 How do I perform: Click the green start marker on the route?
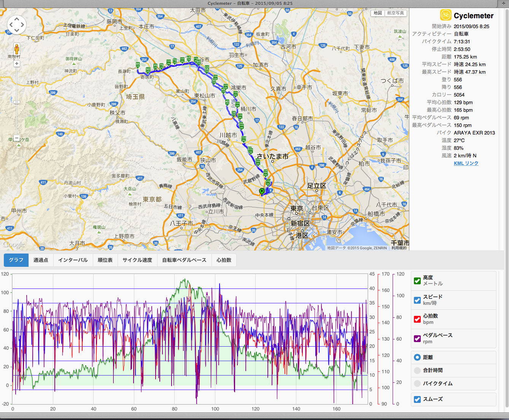click(262, 191)
